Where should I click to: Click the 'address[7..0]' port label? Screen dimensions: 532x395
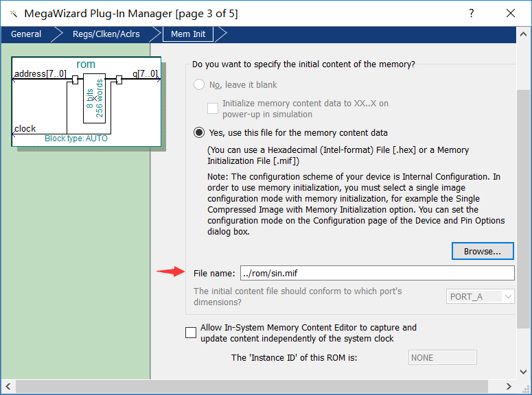(x=40, y=73)
